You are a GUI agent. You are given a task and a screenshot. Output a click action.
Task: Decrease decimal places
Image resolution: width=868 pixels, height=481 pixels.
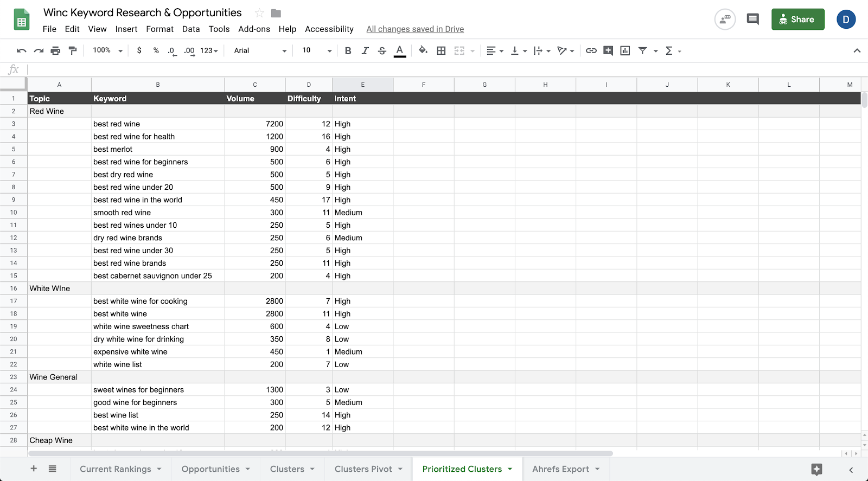tap(172, 51)
